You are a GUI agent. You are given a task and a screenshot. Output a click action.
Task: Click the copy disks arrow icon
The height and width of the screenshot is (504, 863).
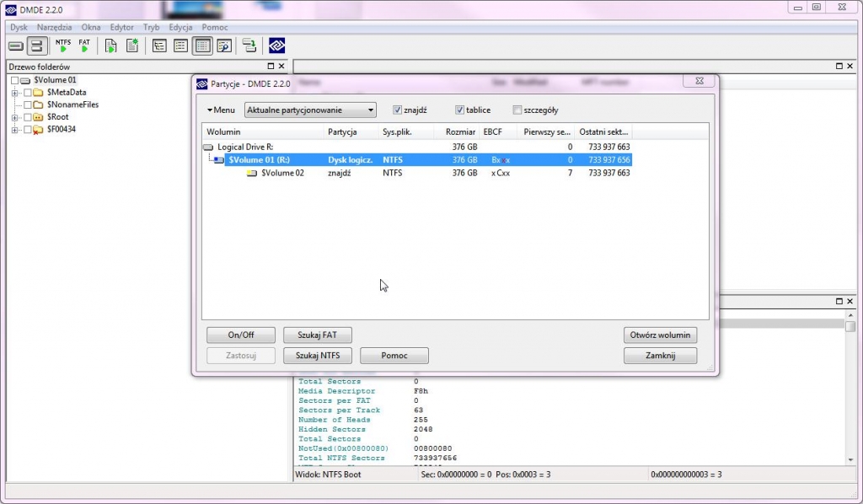[x=249, y=46]
